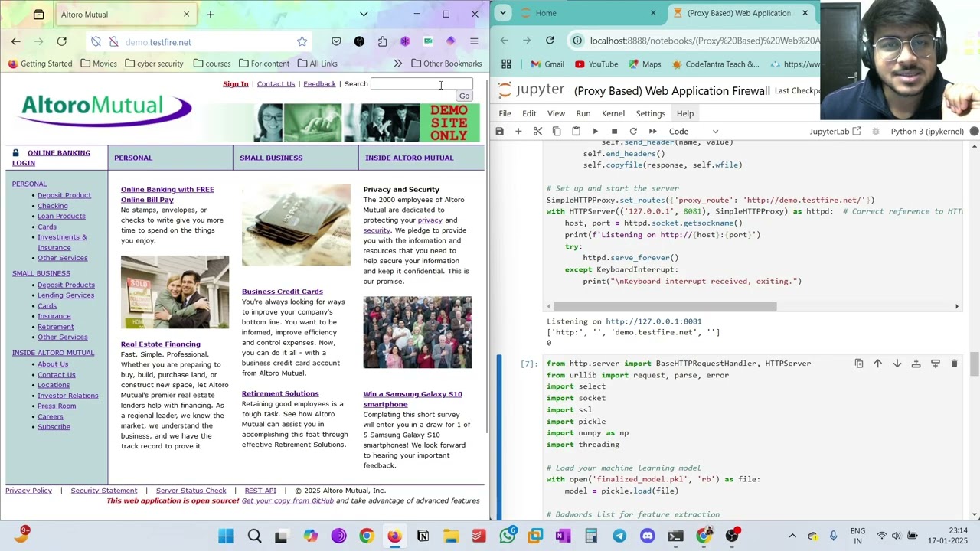
Task: Click the Altoro Mutual search input field
Action: point(422,84)
